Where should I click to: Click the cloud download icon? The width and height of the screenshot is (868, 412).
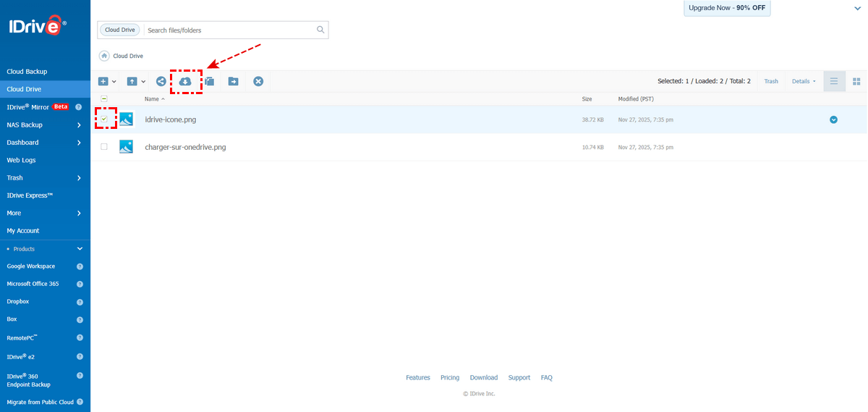[185, 82]
